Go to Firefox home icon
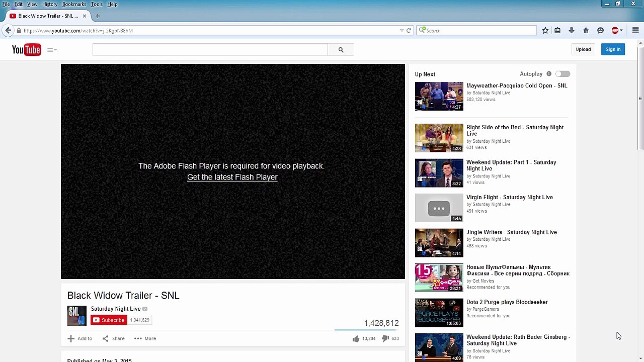This screenshot has width=644, height=362. 586,31
